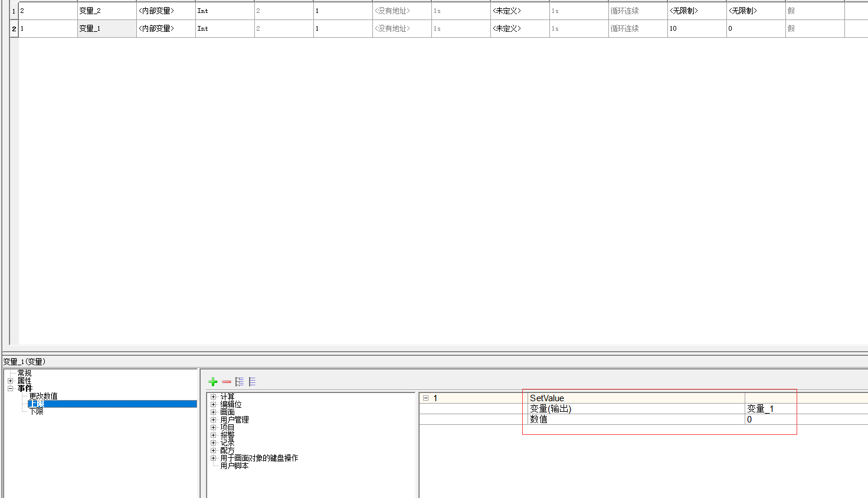Click row header 2 of the tag table
868x498 pixels.
[14, 29]
